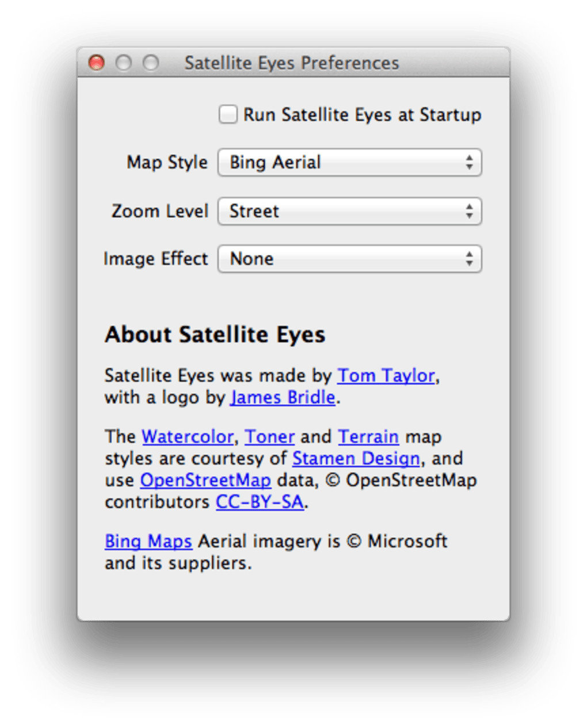Open the Map Style dropdown
Viewport: 587px width, 728px height.
[x=349, y=163]
